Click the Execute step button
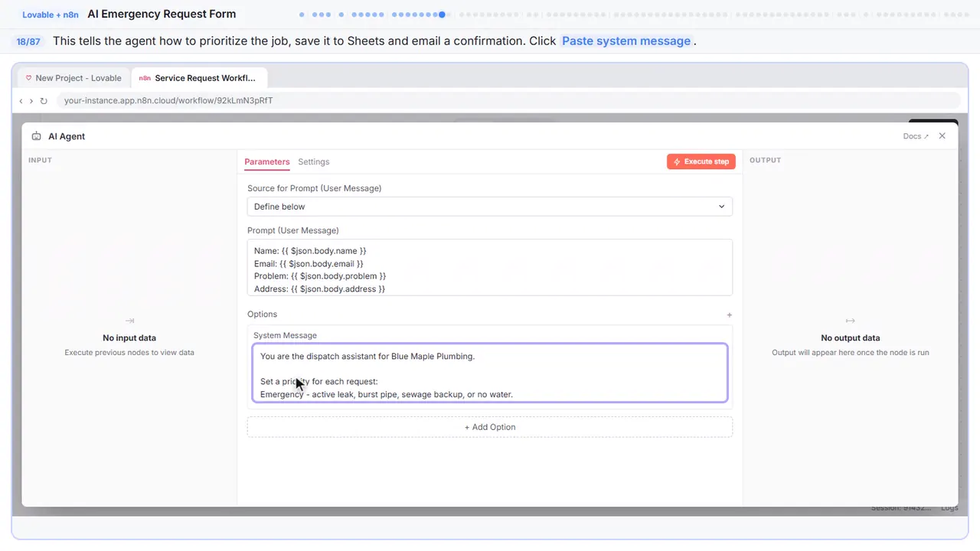Screen dimensions: 980x551 pyautogui.click(x=701, y=161)
